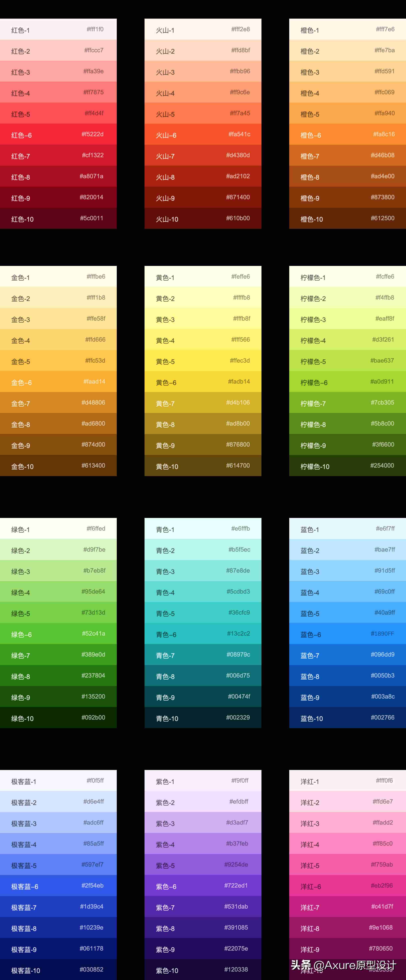
Task: Pick the 橙色-10 swatch #612500
Action: tap(347, 218)
